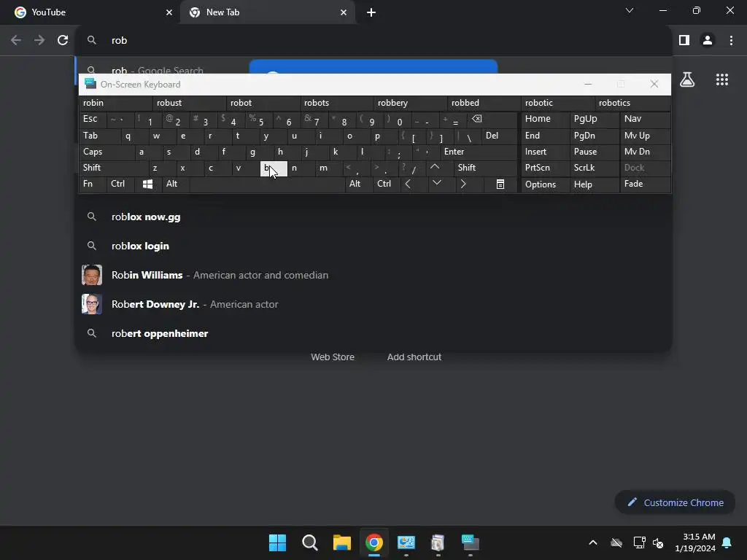The height and width of the screenshot is (560, 747).
Task: Click the Windows logo key on keyboard
Action: tap(147, 184)
